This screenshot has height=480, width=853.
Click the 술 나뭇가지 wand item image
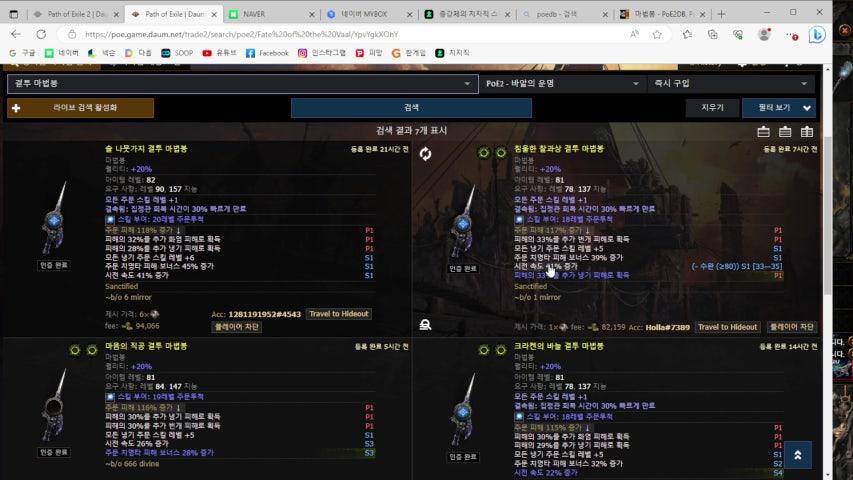pyautogui.click(x=54, y=219)
